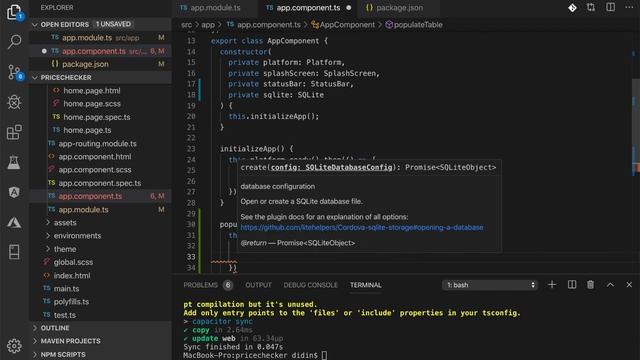Open the Test flask icon view
This screenshot has width=640, height=360.
[x=14, y=162]
